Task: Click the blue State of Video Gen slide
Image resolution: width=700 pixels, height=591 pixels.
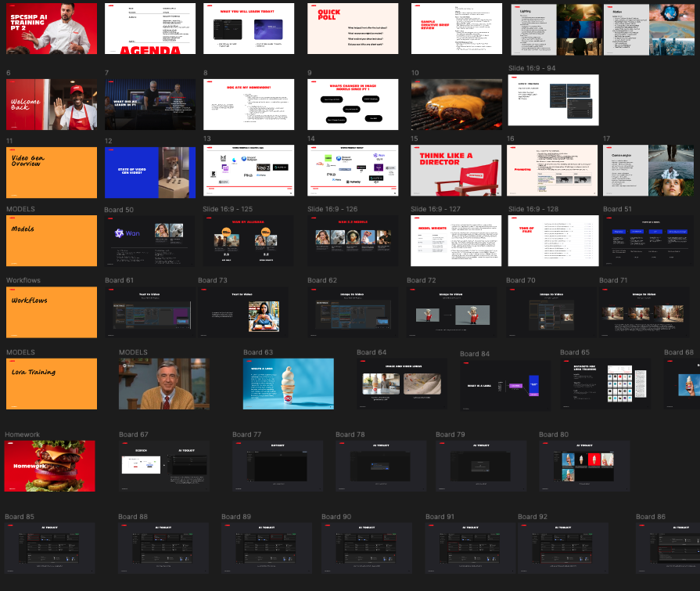Action: (x=150, y=172)
